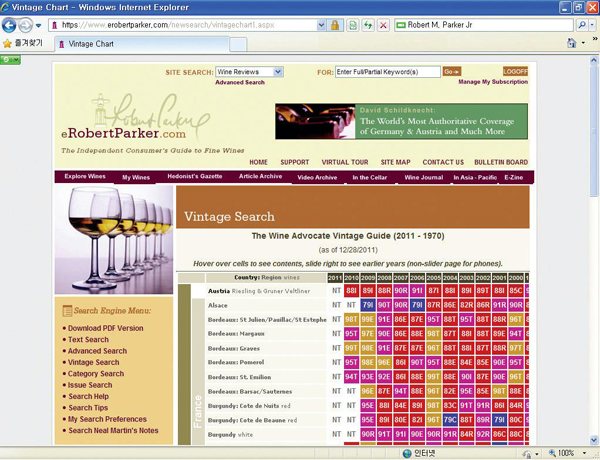The image size is (600, 460).
Task: Click Text Search in Search Engine Menu
Action: click(88, 339)
